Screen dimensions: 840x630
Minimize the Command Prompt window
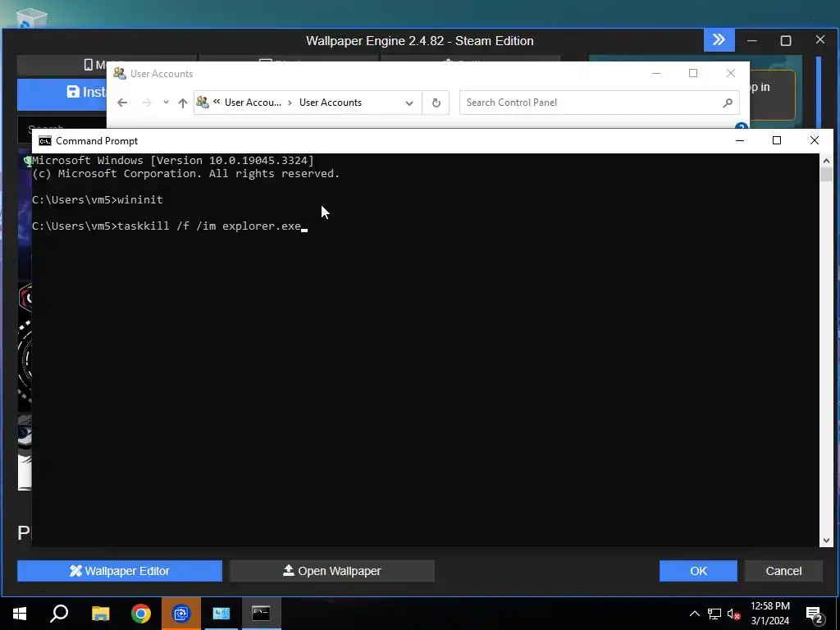pyautogui.click(x=740, y=140)
